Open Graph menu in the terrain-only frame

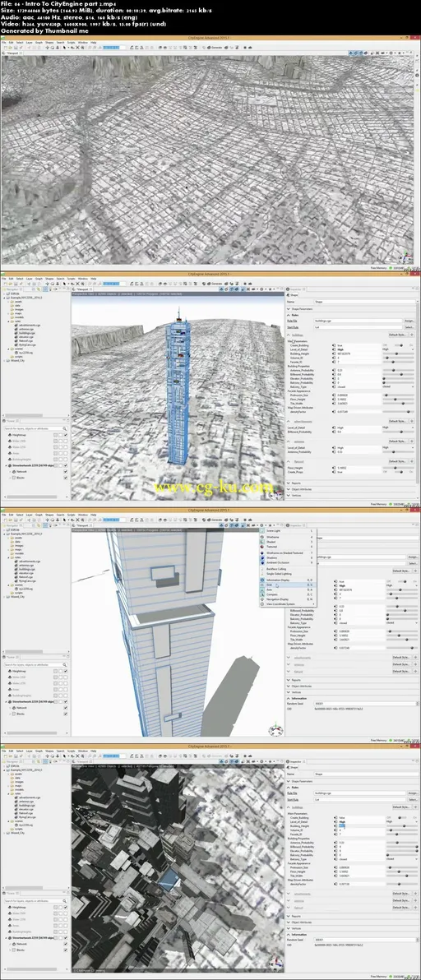pyautogui.click(x=39, y=43)
